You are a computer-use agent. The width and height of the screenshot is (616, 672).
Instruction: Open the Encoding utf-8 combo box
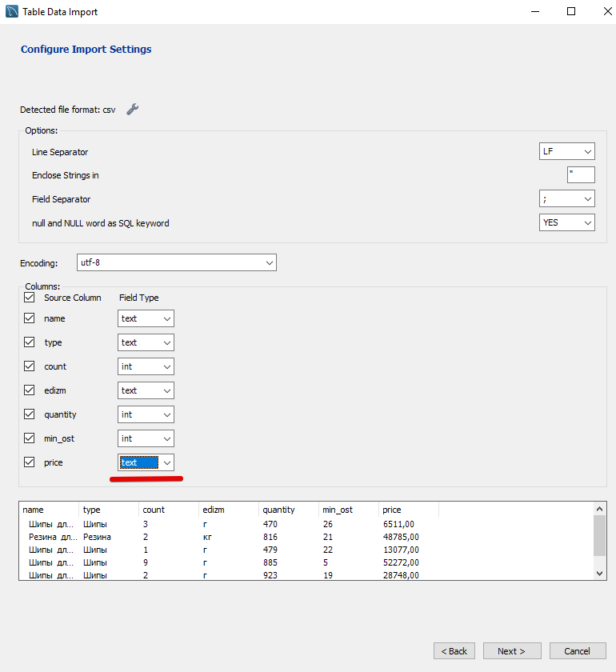click(176, 262)
